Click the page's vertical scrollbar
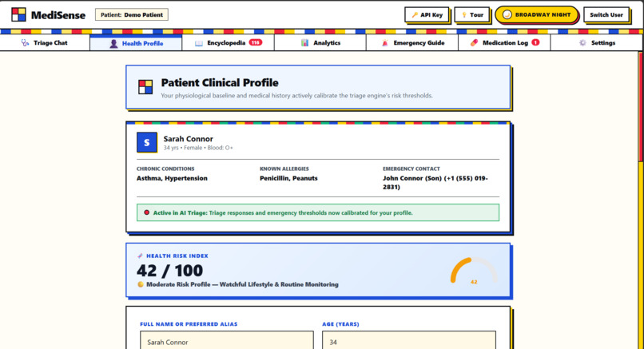The width and height of the screenshot is (644, 349). coord(641,200)
